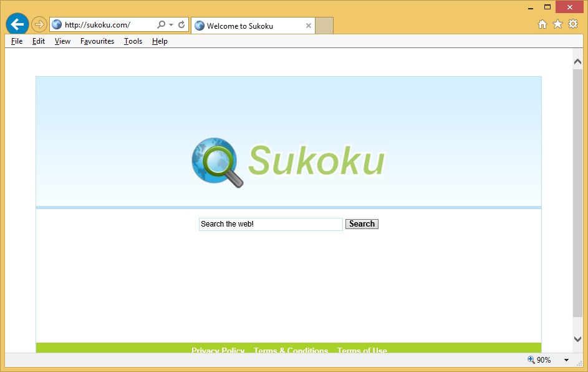
Task: Go to the Home page icon
Action: tap(542, 24)
